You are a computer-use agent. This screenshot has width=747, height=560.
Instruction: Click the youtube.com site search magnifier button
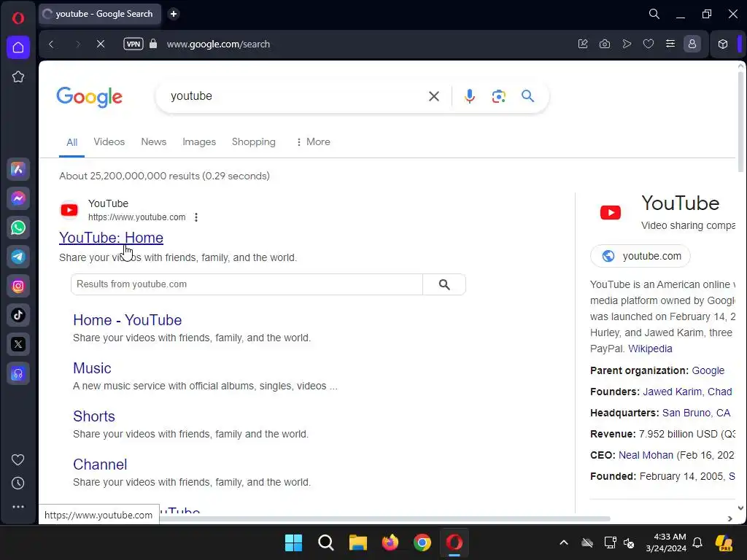pos(444,284)
